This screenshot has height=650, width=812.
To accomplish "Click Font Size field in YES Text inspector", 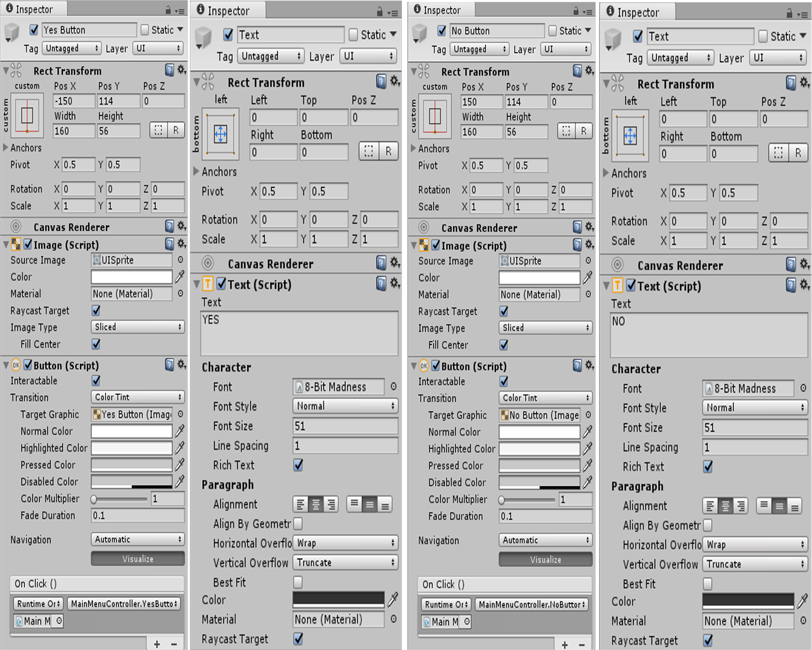I will coord(345,426).
